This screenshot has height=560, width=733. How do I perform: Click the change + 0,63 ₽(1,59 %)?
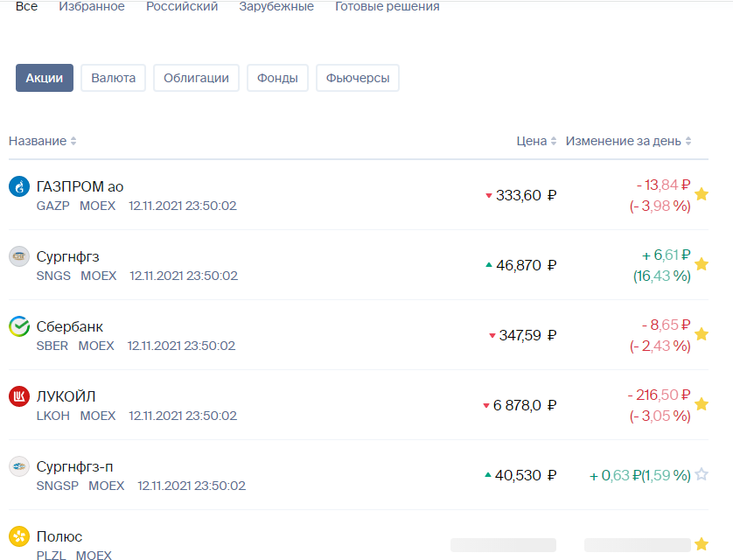[x=640, y=475]
